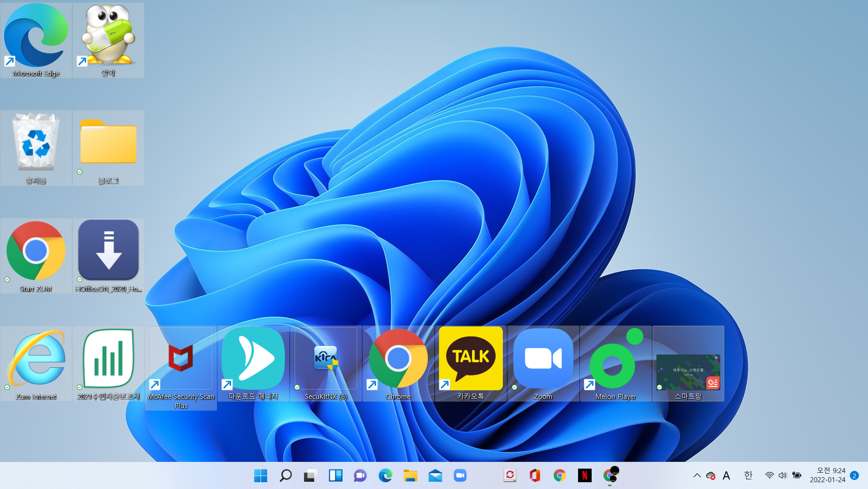Screen dimensions: 868x489
Task: Launch Chrome from the taskbar
Action: 559,475
